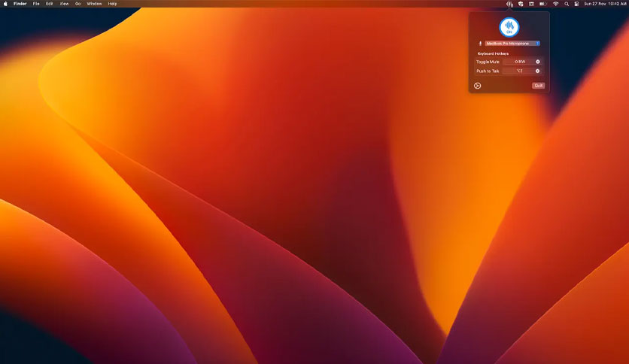Open the Go menu
Screen dimensions: 629x364
point(77,4)
